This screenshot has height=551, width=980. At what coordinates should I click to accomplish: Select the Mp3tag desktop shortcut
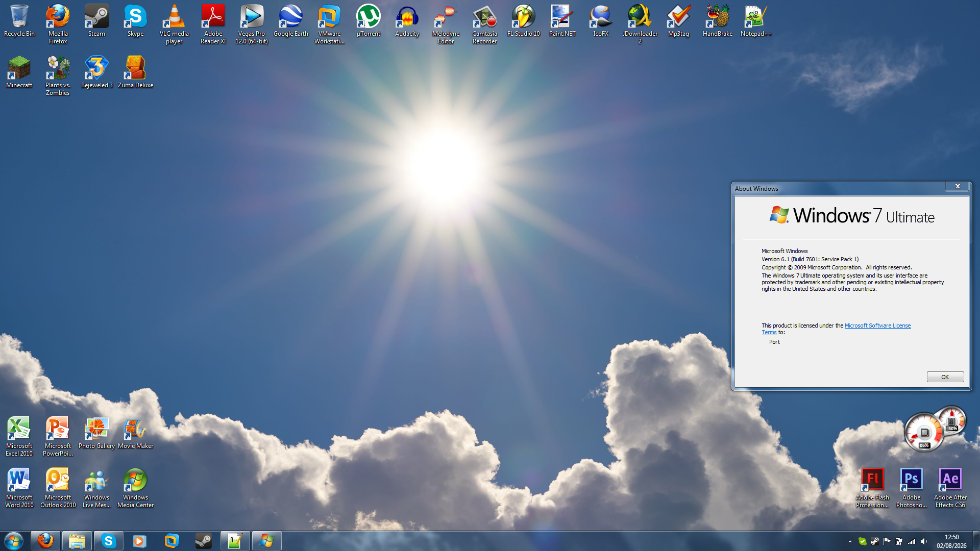pos(678,21)
